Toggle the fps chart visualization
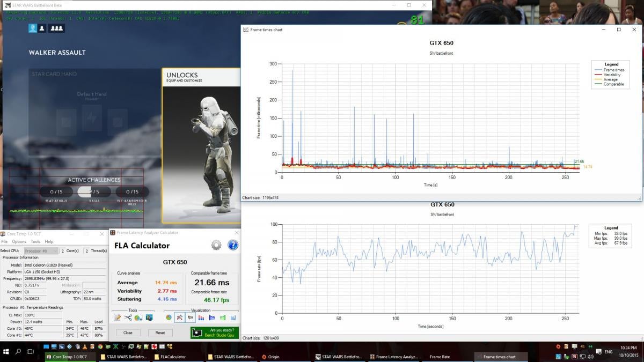The image size is (644, 362). point(190,317)
